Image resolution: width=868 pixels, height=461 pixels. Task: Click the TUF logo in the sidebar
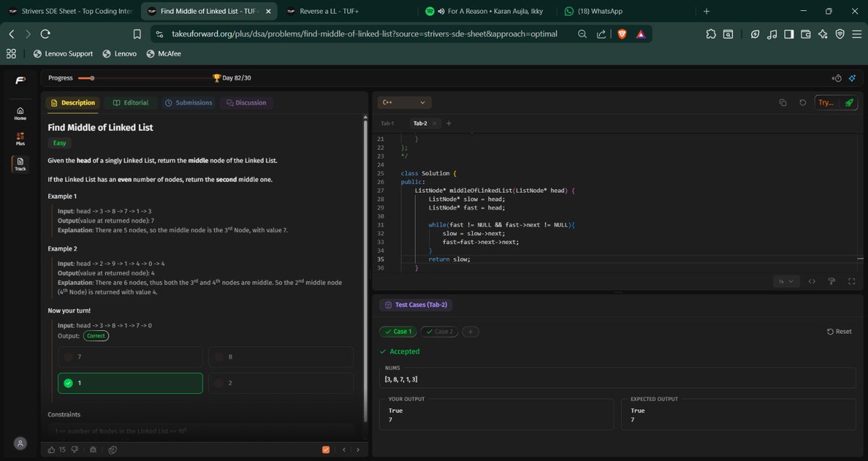tap(20, 79)
